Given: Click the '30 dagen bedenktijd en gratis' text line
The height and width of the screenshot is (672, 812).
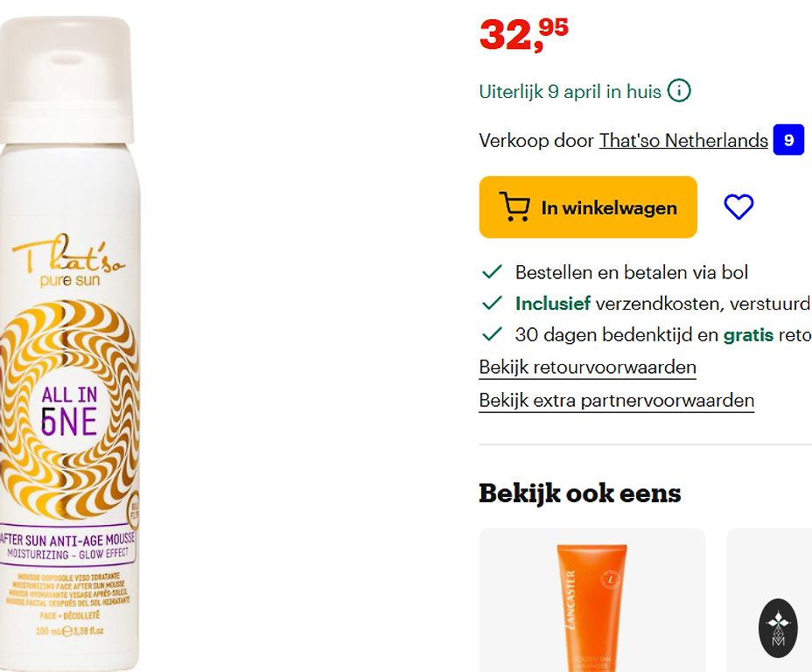Looking at the screenshot, I should click(663, 334).
